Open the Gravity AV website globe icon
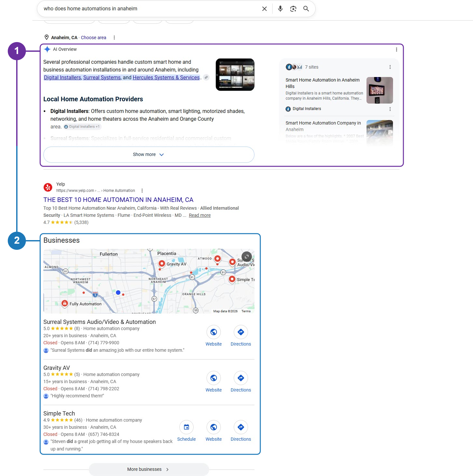This screenshot has height=476, width=473. pos(214,378)
